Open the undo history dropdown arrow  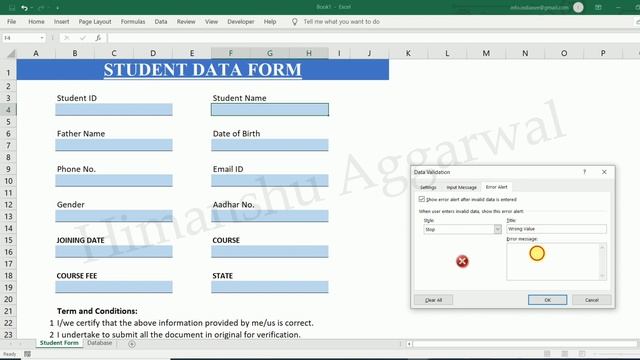pos(31,8)
